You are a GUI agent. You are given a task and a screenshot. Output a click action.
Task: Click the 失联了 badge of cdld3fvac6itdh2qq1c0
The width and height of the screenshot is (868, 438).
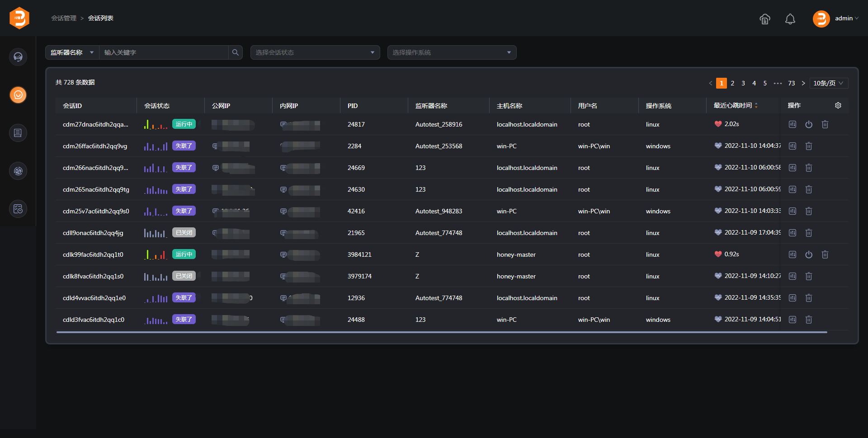184,320
